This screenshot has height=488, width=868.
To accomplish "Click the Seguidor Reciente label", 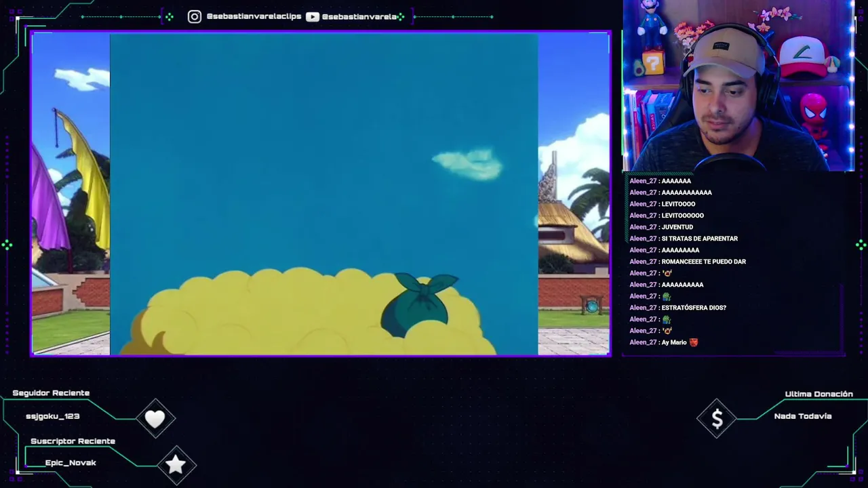I will 51,393.
